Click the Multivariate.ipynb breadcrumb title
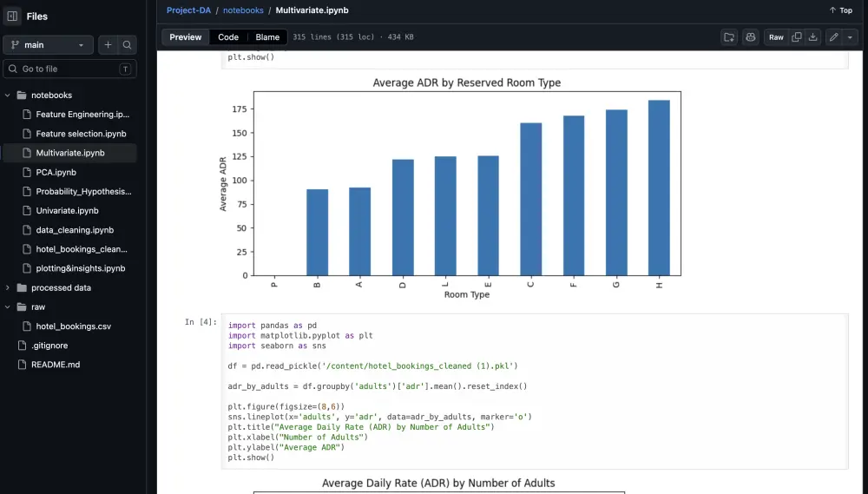The height and width of the screenshot is (494, 868). (312, 10)
